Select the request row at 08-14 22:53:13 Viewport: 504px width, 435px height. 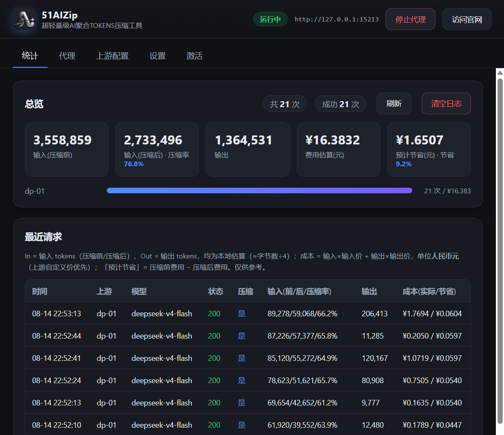click(248, 313)
